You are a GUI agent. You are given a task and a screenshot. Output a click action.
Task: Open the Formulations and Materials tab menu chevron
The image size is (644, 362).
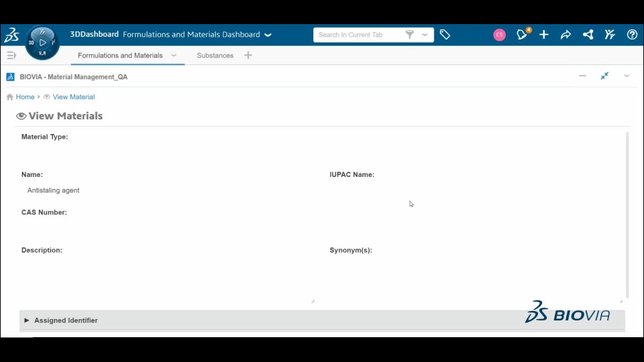tap(174, 56)
